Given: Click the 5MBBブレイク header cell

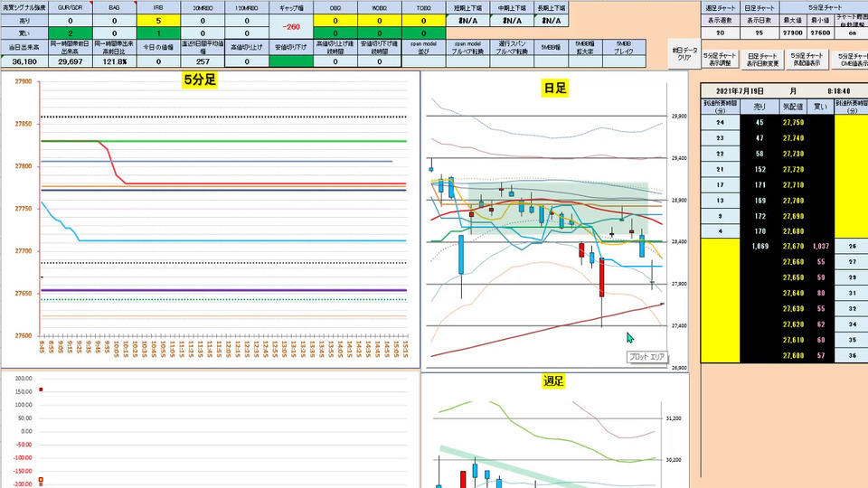Looking at the screenshot, I should [x=623, y=47].
